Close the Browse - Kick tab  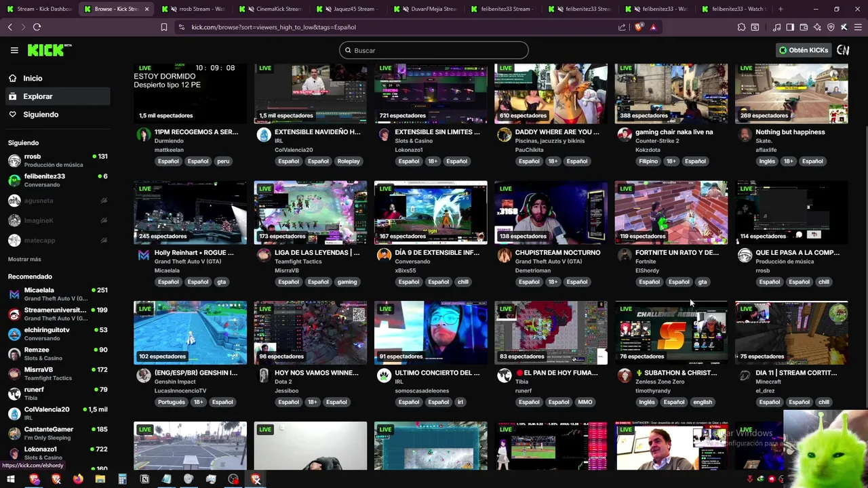pyautogui.click(x=146, y=9)
